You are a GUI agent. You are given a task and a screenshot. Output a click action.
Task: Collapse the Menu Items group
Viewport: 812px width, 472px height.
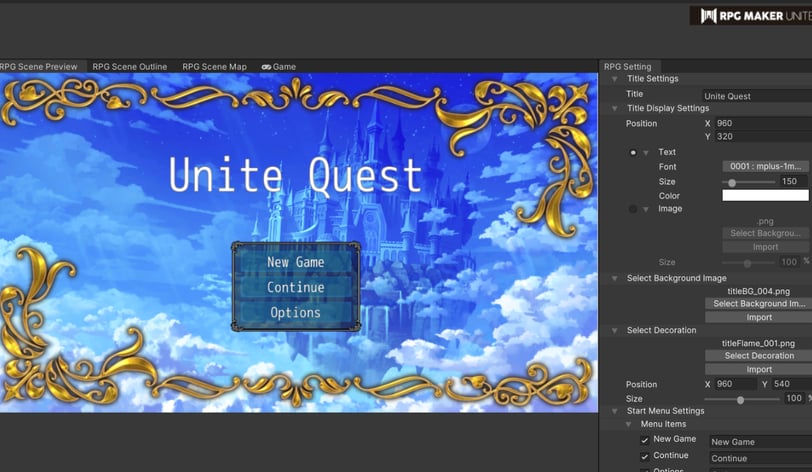pyautogui.click(x=628, y=424)
